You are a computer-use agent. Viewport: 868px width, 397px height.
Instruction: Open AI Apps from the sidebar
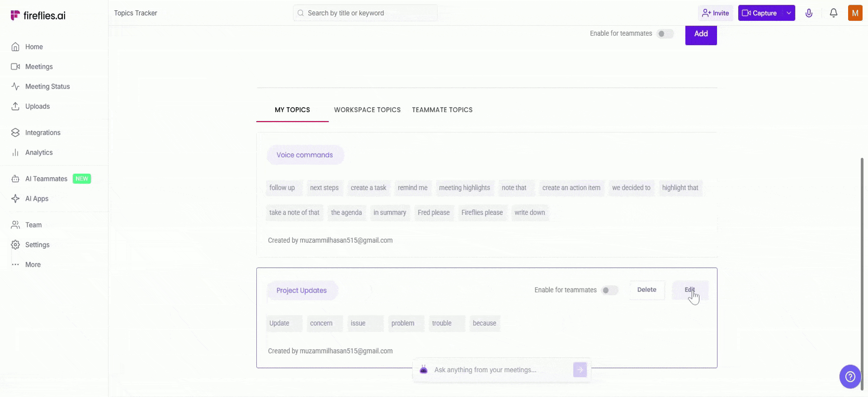pyautogui.click(x=37, y=198)
